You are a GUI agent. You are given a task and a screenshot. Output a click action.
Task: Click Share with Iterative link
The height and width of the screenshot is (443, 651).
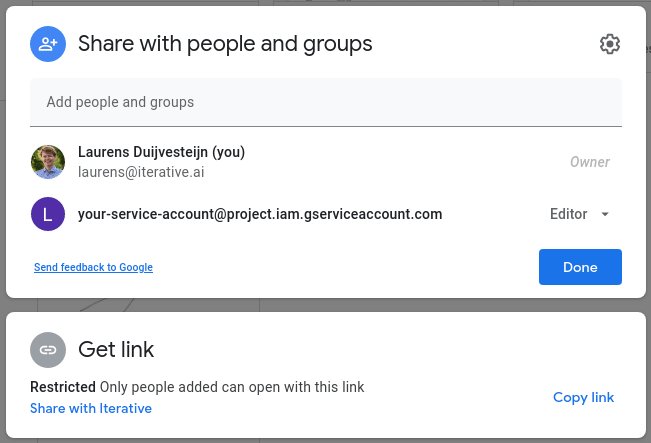coord(91,408)
